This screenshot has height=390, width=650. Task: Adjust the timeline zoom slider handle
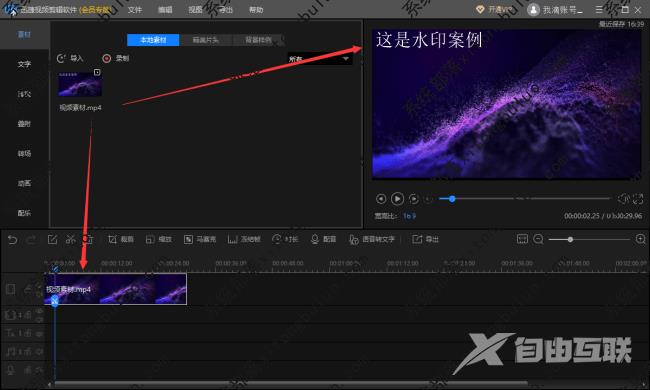570,239
